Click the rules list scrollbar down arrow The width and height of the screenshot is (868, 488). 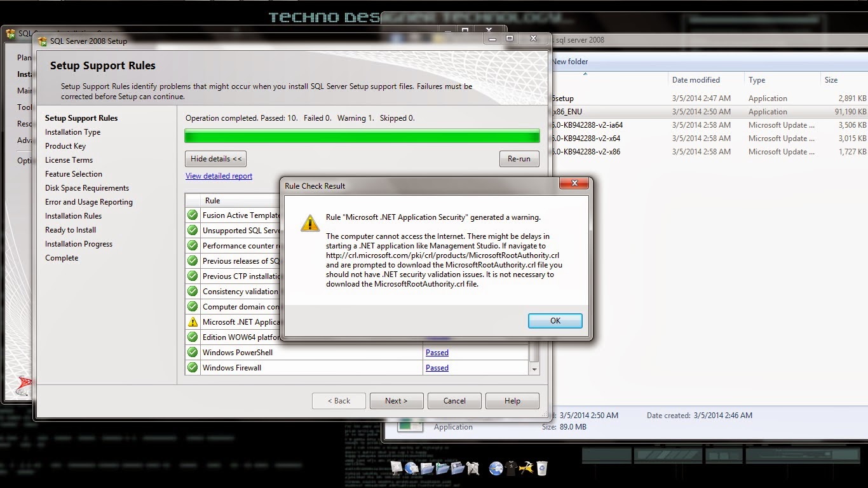534,369
